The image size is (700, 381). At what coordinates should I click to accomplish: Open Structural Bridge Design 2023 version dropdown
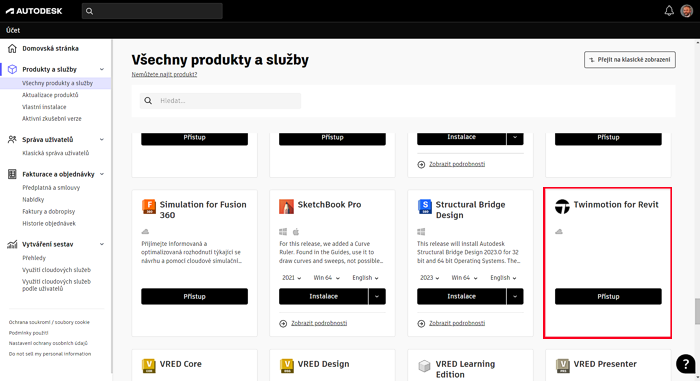429,278
